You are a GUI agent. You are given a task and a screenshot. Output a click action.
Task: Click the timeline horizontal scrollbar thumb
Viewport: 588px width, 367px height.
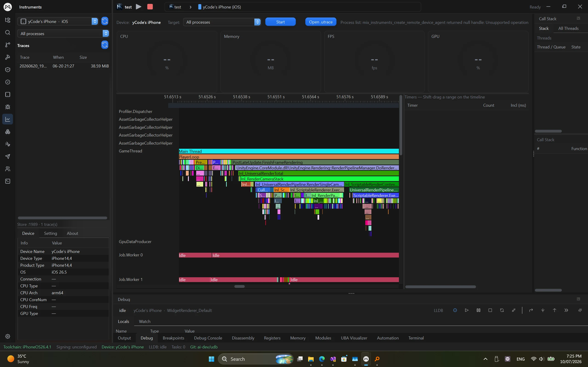click(239, 286)
